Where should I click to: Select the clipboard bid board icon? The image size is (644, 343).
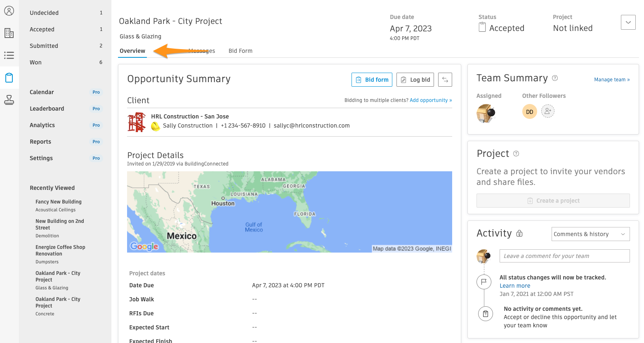9,78
